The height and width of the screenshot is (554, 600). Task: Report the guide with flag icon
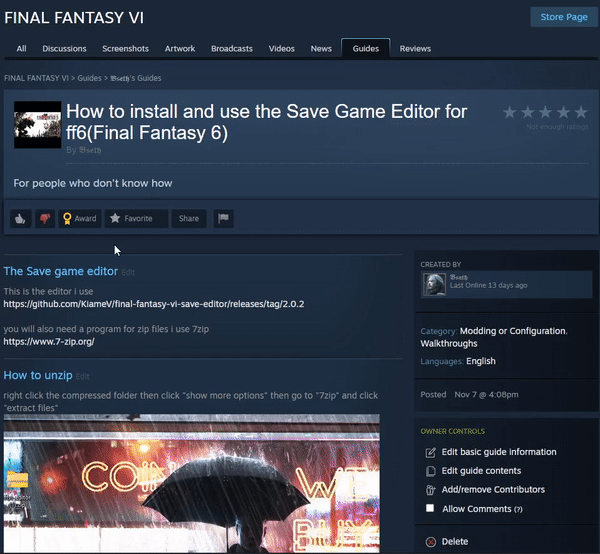coord(223,218)
